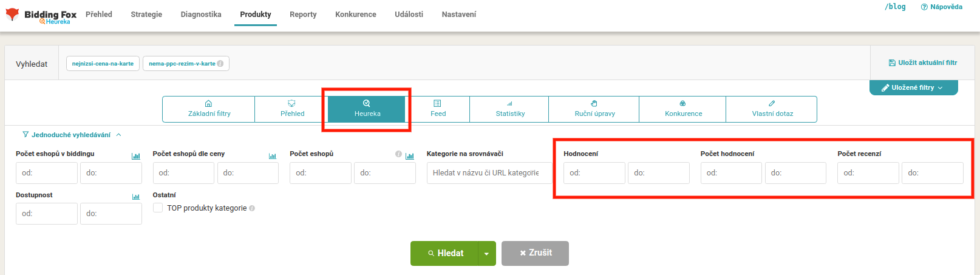Focus Hodnocení od field

click(594, 173)
